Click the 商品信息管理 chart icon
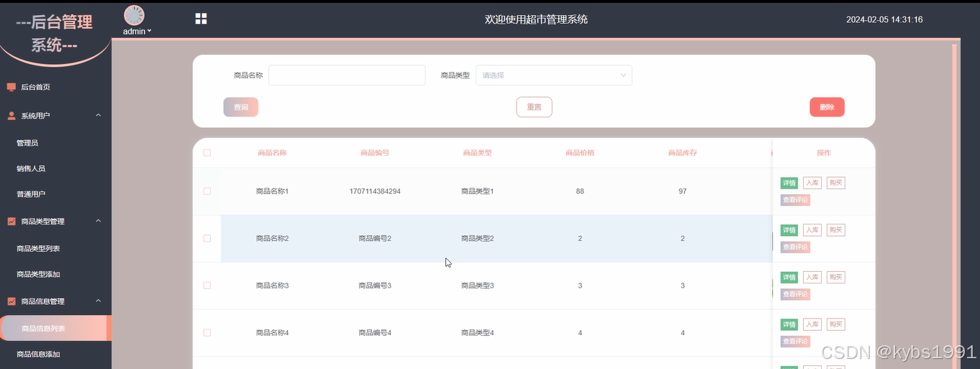Screen dimensions: 980x369 pos(12,301)
